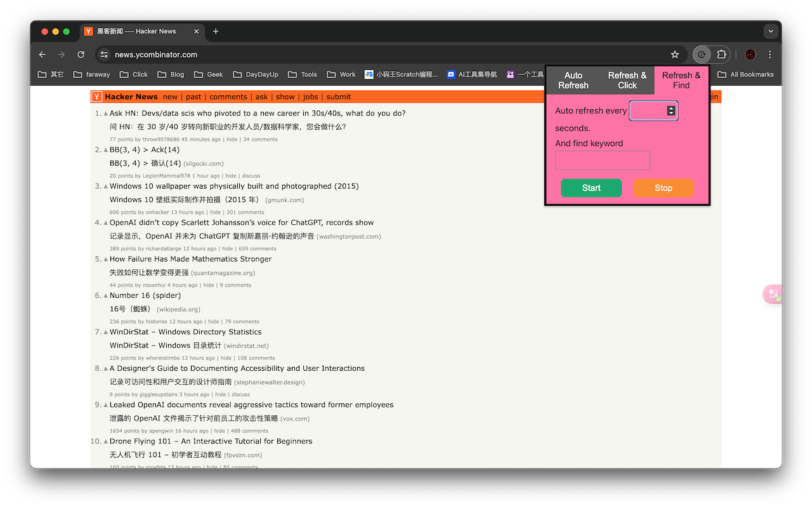Bookmark this page with the star icon

675,55
